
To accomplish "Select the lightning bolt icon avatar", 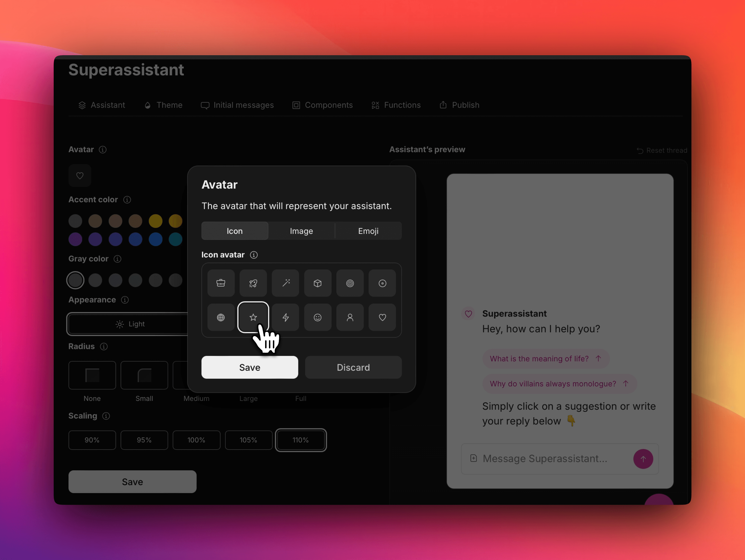I will [285, 317].
